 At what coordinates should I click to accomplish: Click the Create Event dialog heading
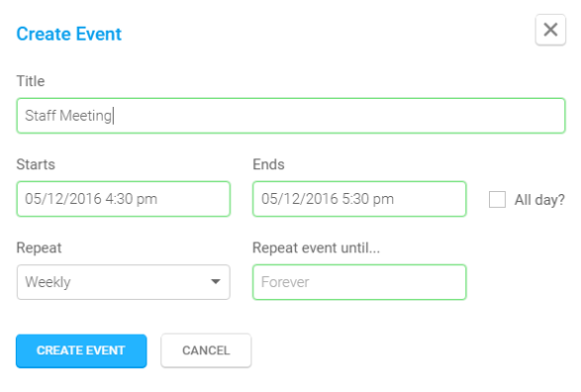(x=69, y=34)
